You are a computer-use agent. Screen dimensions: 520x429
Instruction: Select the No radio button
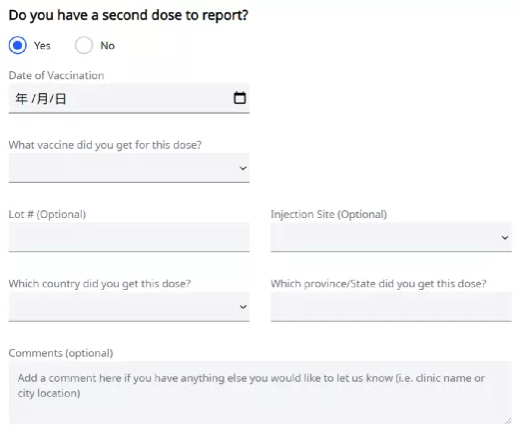click(x=84, y=45)
